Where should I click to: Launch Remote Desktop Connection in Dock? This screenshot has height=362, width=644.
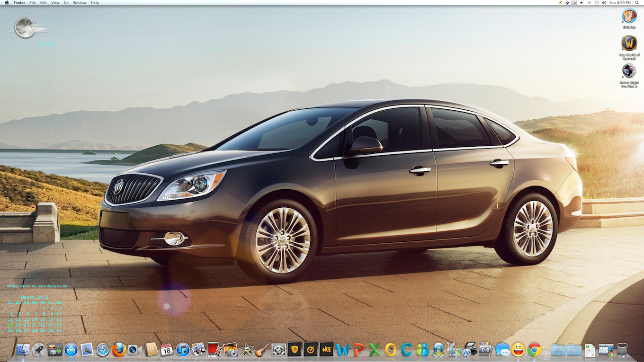point(454,350)
